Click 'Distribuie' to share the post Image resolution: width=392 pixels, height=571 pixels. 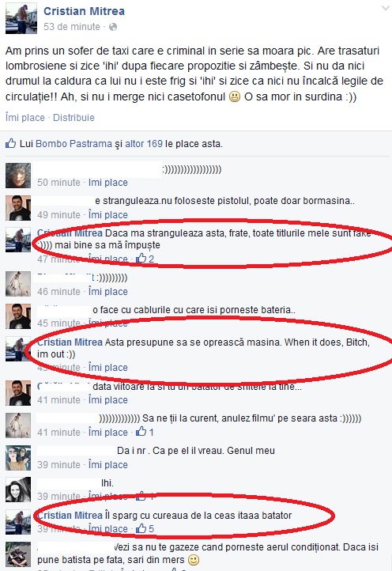click(x=73, y=118)
